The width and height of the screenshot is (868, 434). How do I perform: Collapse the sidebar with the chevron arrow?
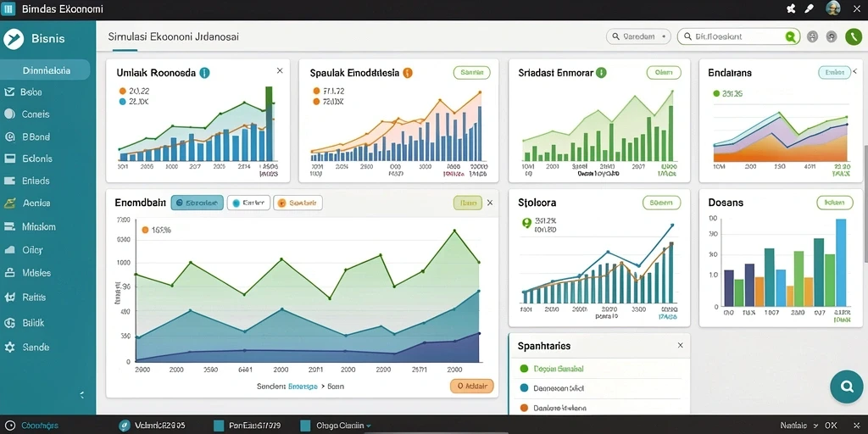pos(82,395)
